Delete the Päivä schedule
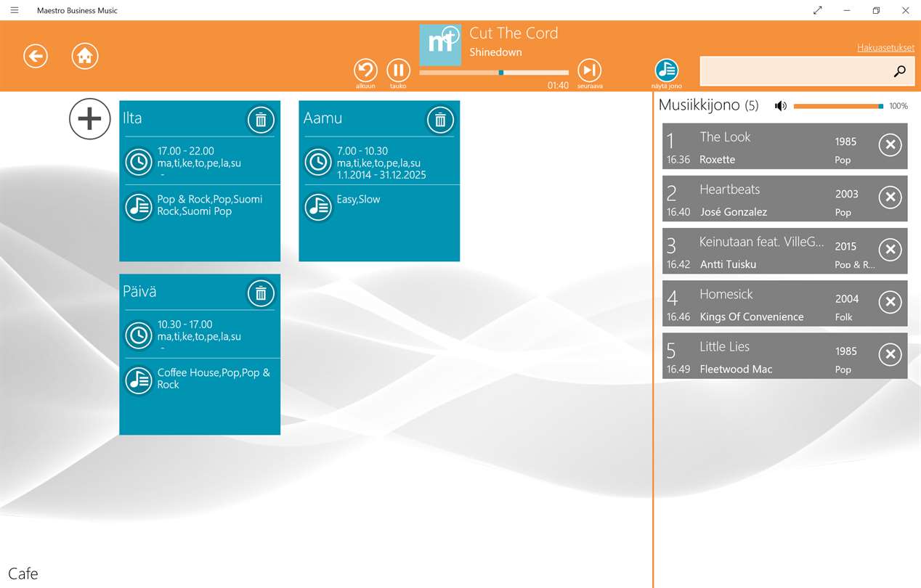This screenshot has height=588, width=921. point(261,293)
